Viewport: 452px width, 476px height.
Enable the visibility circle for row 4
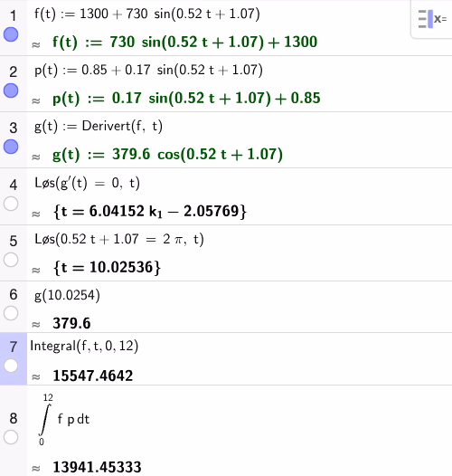11,204
